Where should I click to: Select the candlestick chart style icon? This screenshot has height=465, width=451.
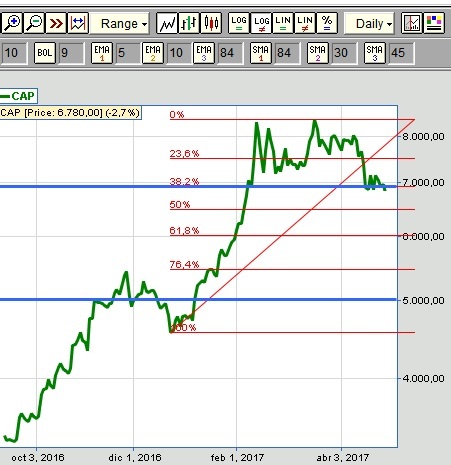211,23
